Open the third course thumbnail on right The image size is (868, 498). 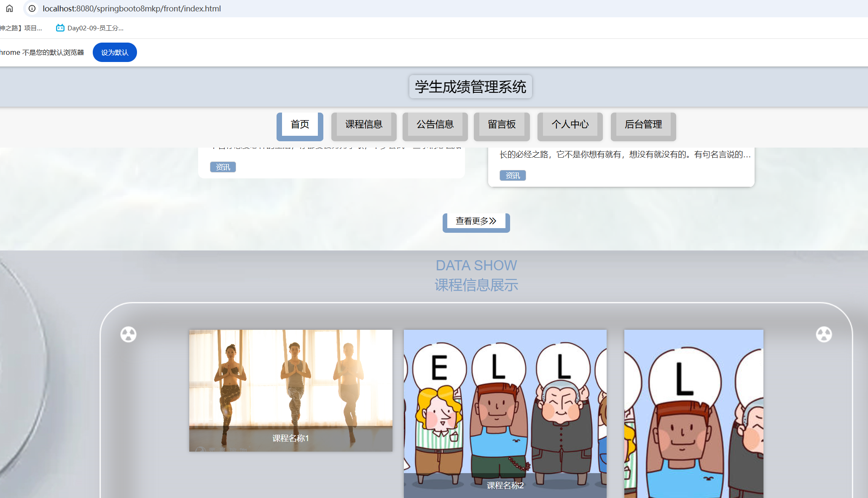693,413
